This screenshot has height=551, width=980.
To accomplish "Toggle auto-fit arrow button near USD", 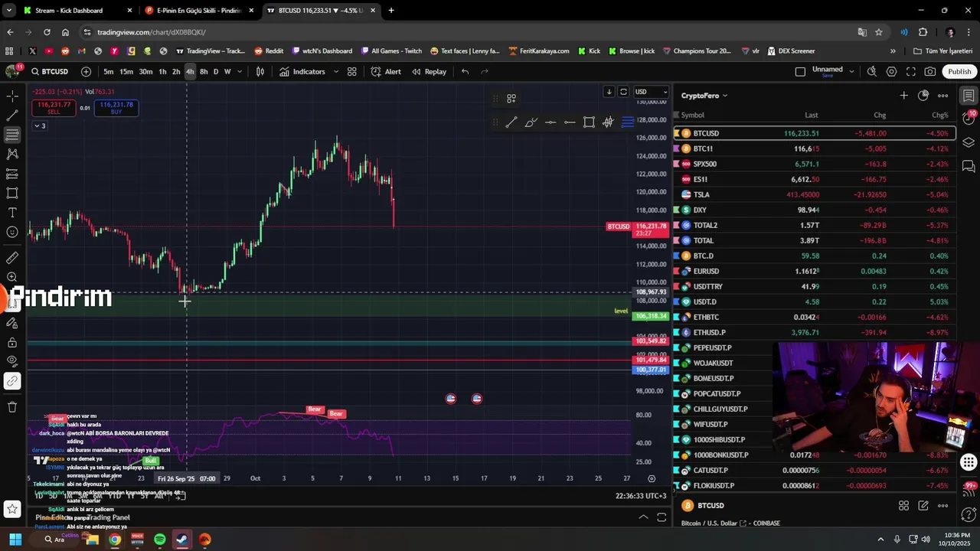I will click(x=609, y=92).
